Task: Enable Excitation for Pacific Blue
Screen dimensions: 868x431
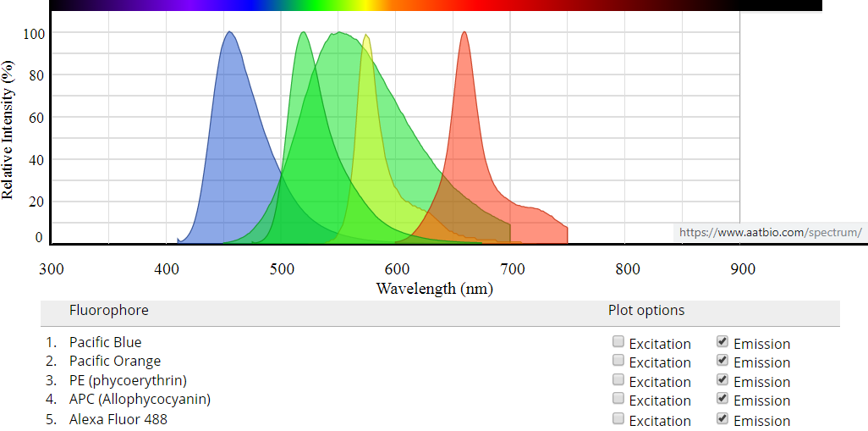Action: [x=618, y=342]
